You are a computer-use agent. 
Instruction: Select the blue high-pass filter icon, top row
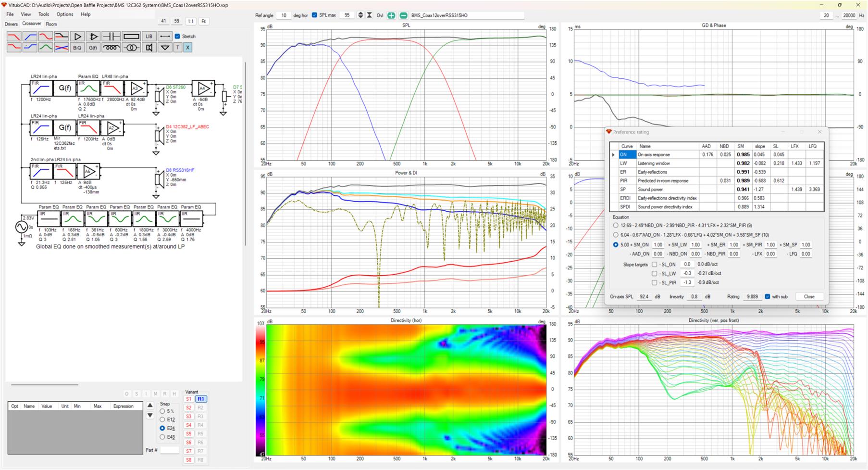tap(30, 37)
